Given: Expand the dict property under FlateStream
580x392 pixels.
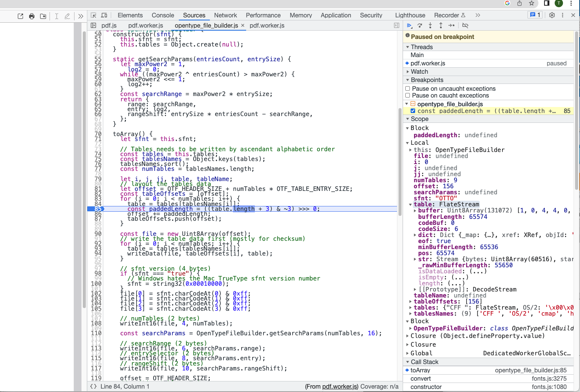Looking at the screenshot, I should coord(414,235).
